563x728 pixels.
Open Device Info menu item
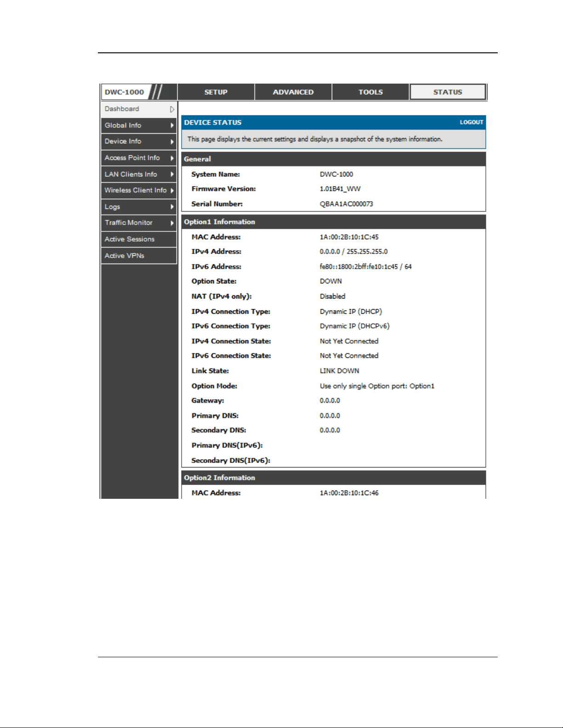click(x=139, y=141)
